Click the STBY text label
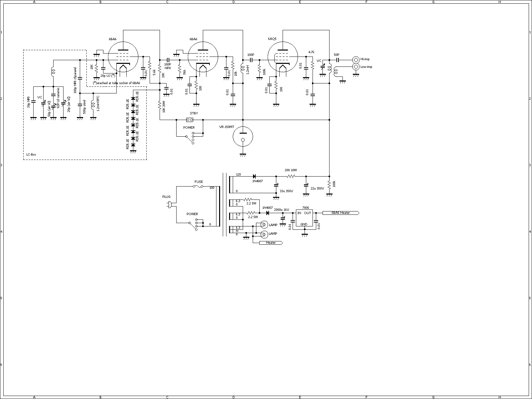 click(x=194, y=113)
